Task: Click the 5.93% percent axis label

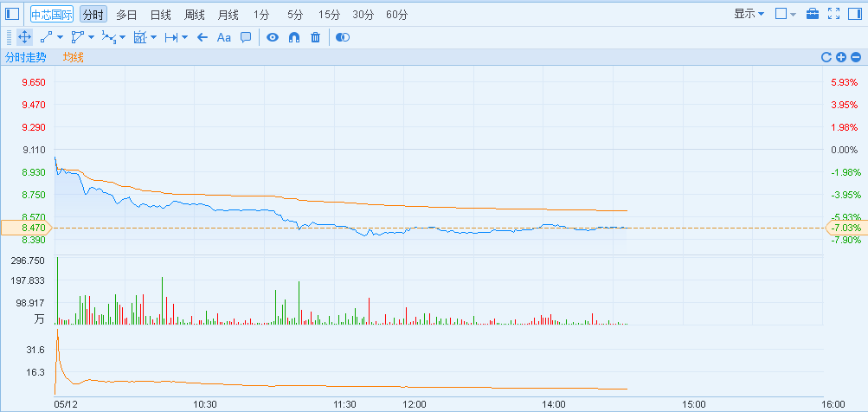Action: pos(844,82)
